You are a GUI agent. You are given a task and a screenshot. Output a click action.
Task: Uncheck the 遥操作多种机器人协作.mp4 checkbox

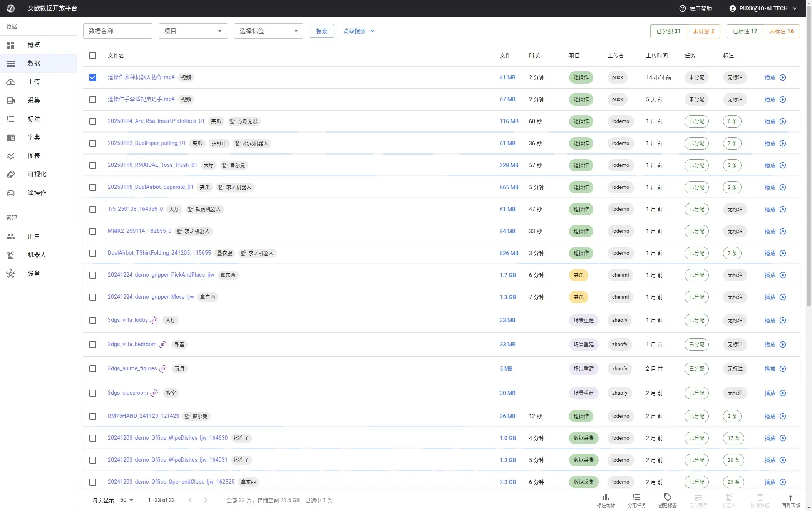coord(93,77)
